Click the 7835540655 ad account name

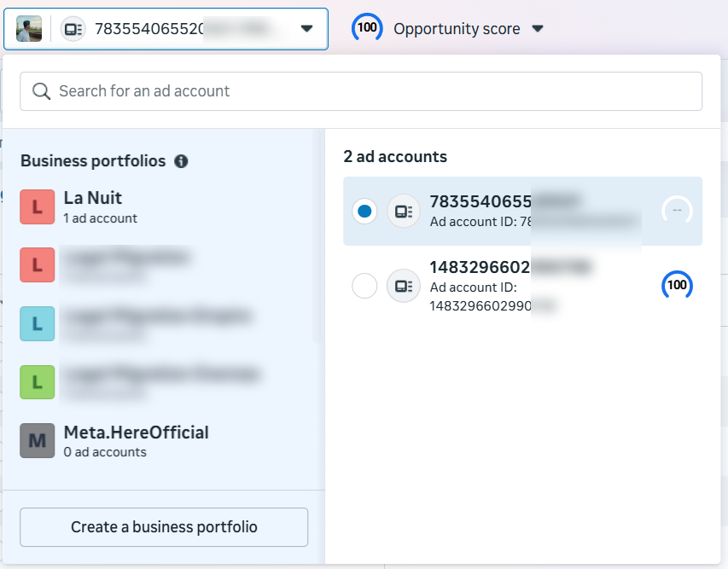pos(480,201)
